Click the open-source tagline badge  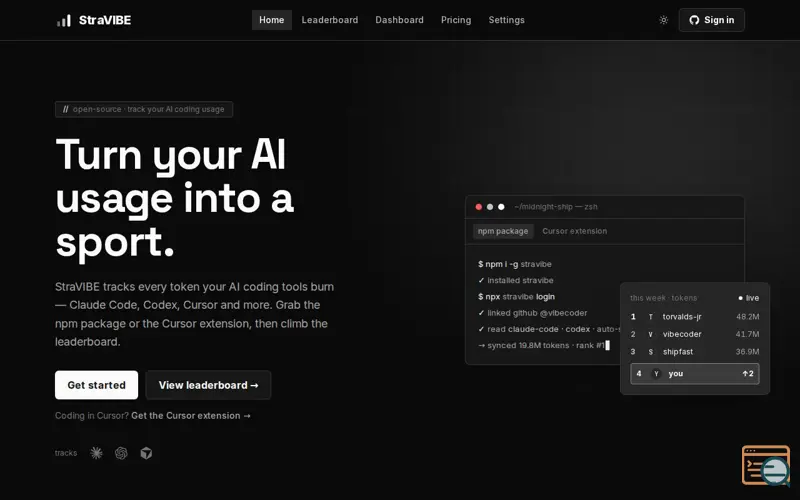click(x=144, y=109)
